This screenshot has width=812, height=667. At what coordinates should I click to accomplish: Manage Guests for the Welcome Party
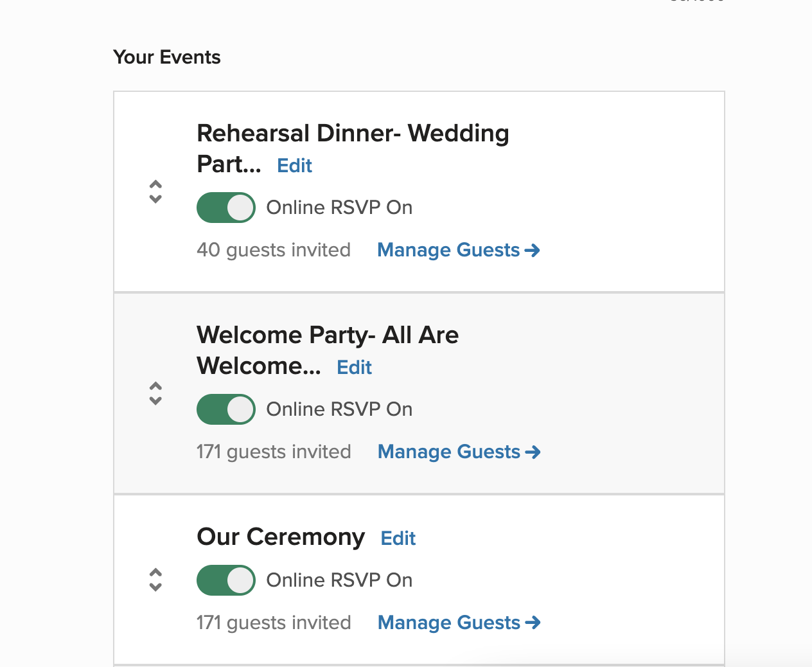(449, 452)
